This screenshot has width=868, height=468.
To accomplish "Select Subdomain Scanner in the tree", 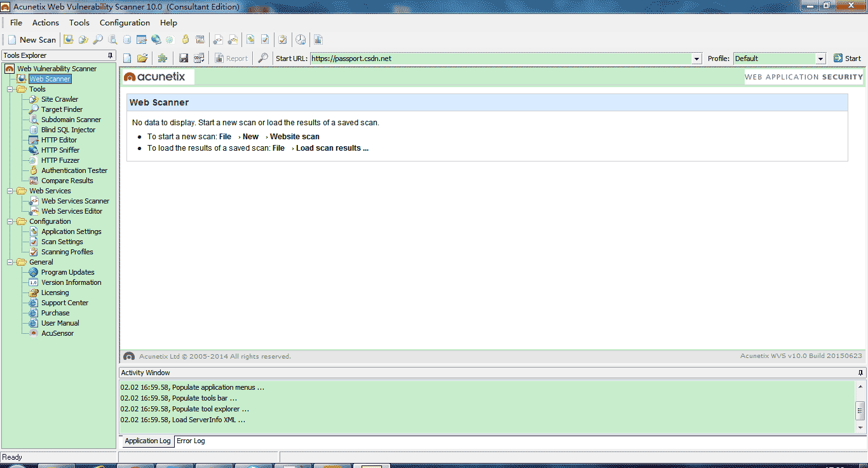I will coord(71,120).
